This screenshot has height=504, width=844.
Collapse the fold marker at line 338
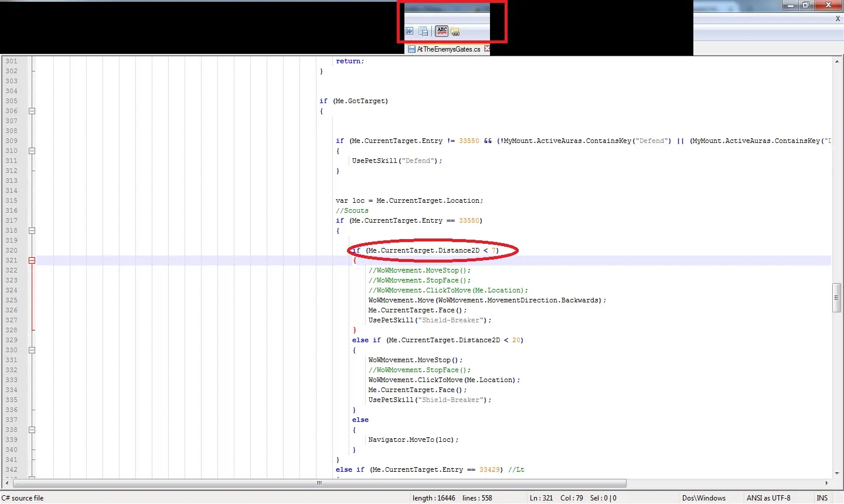[32, 430]
